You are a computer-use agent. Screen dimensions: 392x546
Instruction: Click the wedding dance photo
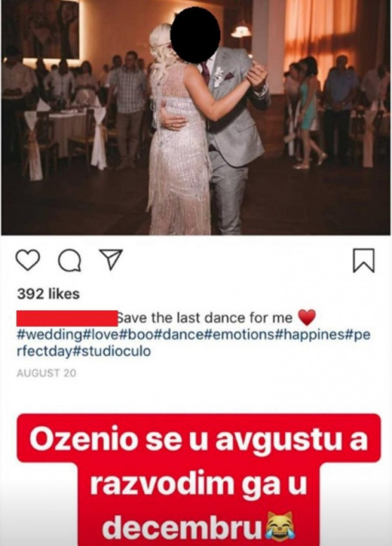click(x=196, y=118)
